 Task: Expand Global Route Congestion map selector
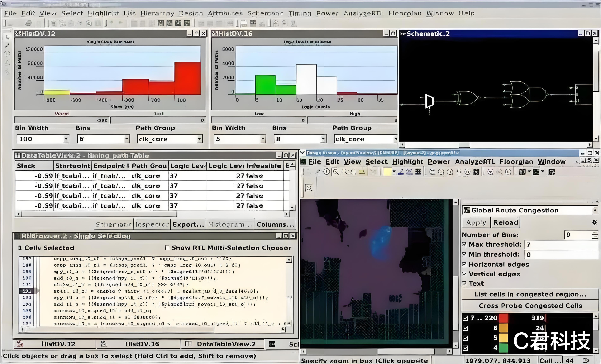click(595, 210)
